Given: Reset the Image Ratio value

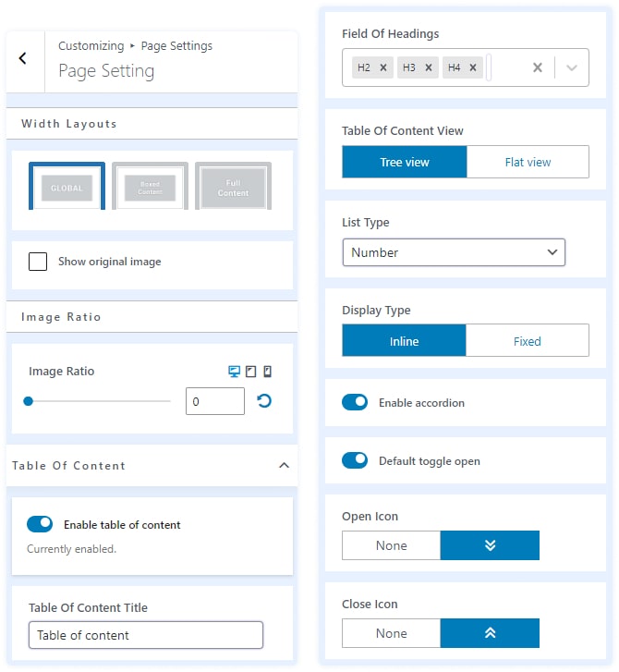Looking at the screenshot, I should coord(264,401).
